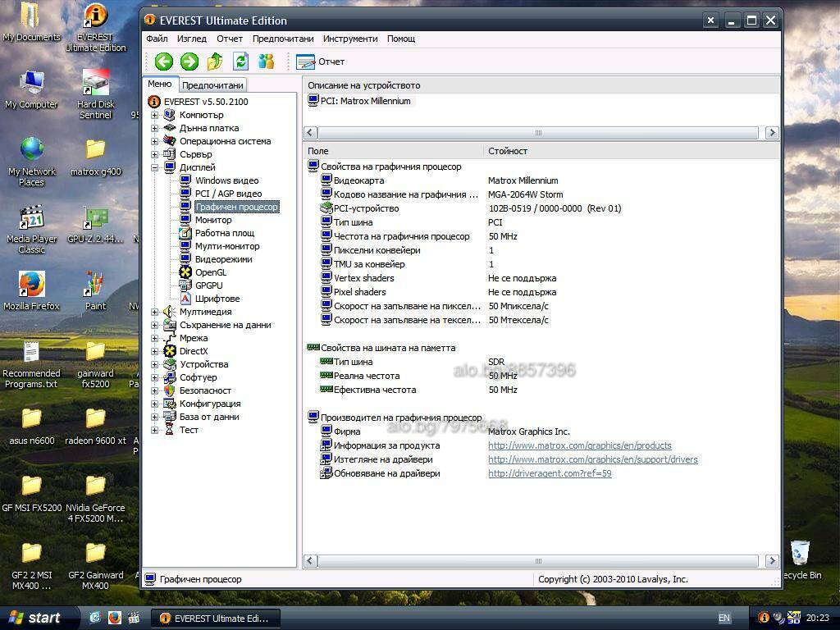
Task: Open the Помощ menu
Action: click(401, 39)
